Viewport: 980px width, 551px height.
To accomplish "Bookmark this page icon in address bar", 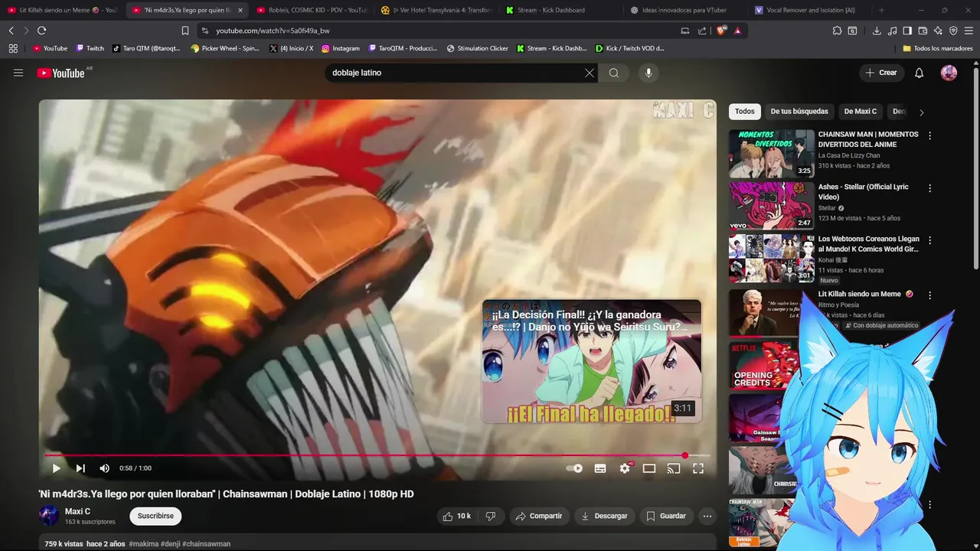I will (x=185, y=31).
